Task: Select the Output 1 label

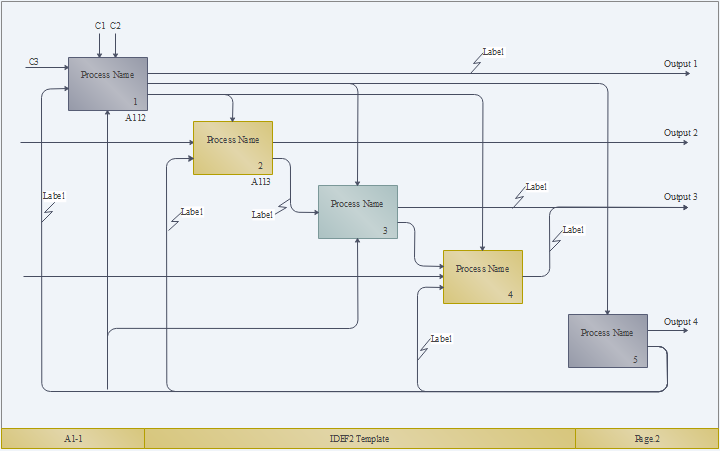Action: coord(681,64)
